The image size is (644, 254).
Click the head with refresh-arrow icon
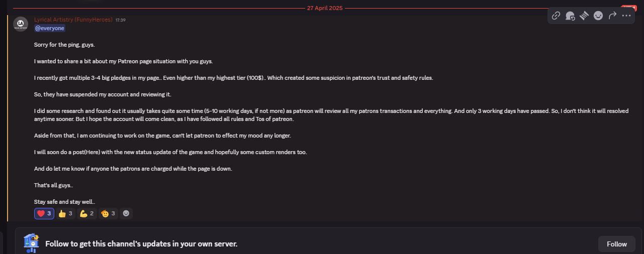[570, 16]
